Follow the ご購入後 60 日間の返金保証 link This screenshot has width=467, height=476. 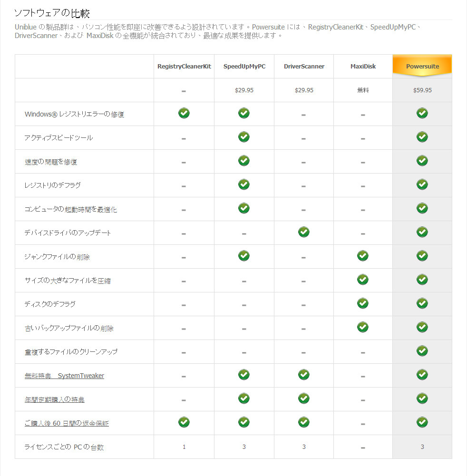click(x=67, y=423)
